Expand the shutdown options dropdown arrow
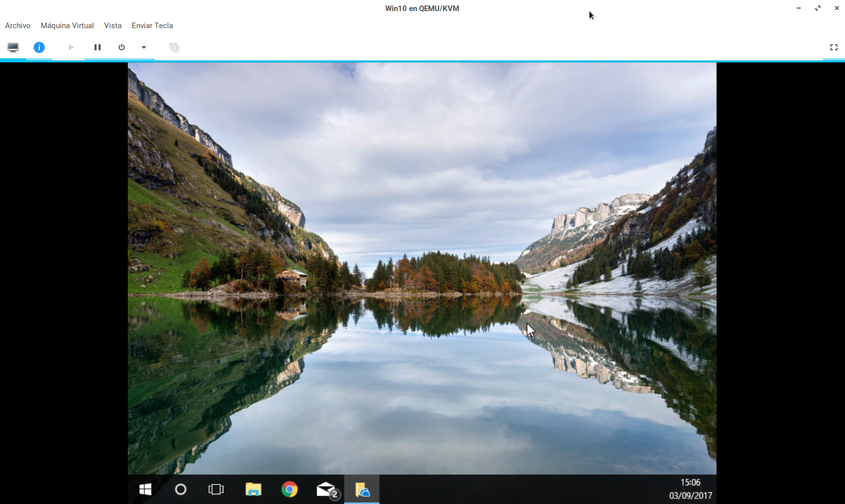The image size is (845, 504). pos(144,47)
